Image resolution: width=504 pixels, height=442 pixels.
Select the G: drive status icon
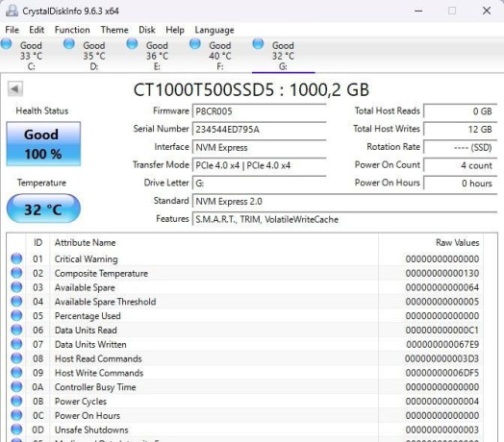(258, 44)
